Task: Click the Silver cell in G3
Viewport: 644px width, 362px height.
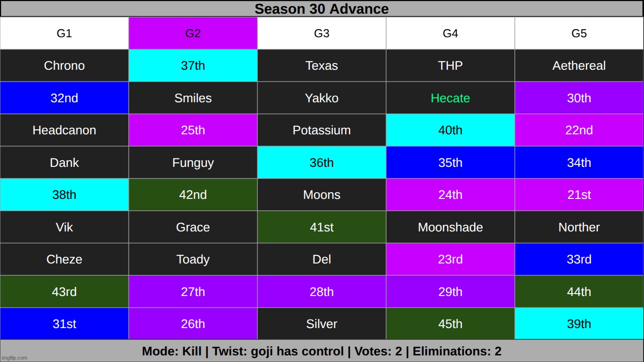Action: pos(322,324)
